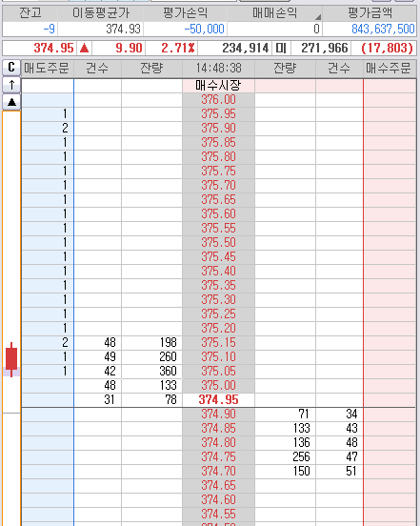This screenshot has height=526, width=420.
Task: Click the average price value 374.93
Action: 123,30
